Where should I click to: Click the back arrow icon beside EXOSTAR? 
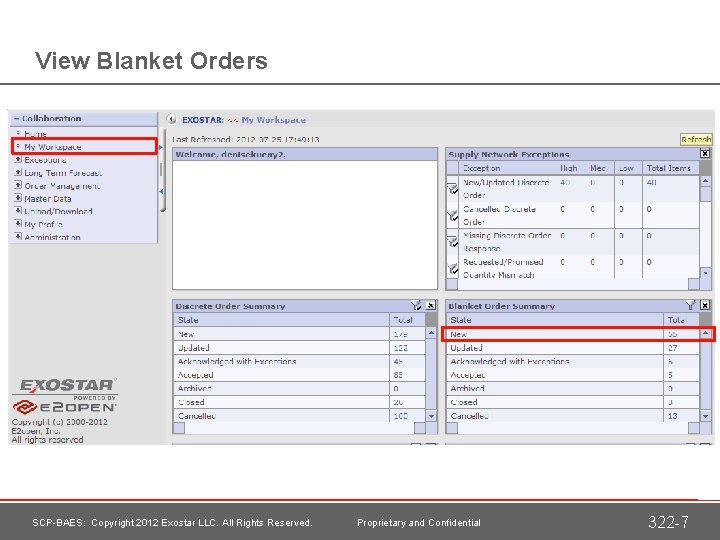pyautogui.click(x=171, y=119)
